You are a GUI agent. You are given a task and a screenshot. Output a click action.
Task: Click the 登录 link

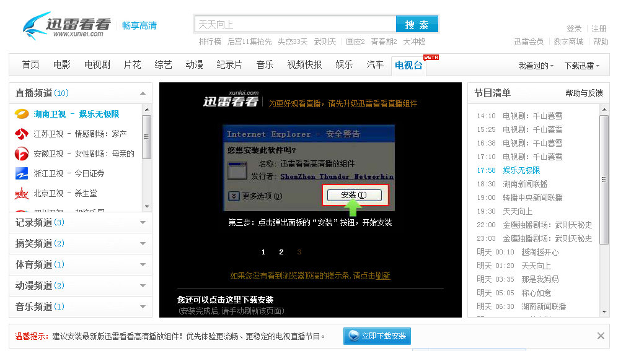click(x=574, y=28)
